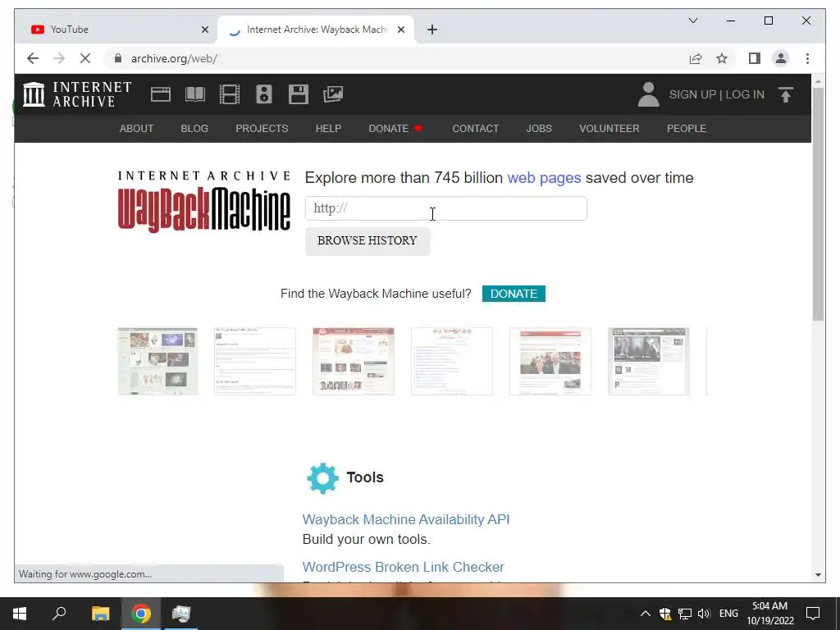This screenshot has height=630, width=840.
Task: Open the sixth archived site thumbnail
Action: [x=649, y=362]
